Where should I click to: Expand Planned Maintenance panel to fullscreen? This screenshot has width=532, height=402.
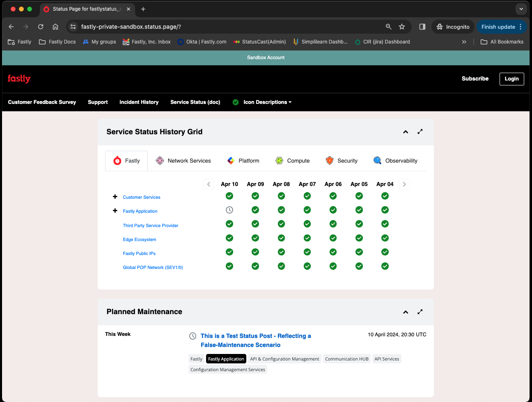(x=420, y=312)
